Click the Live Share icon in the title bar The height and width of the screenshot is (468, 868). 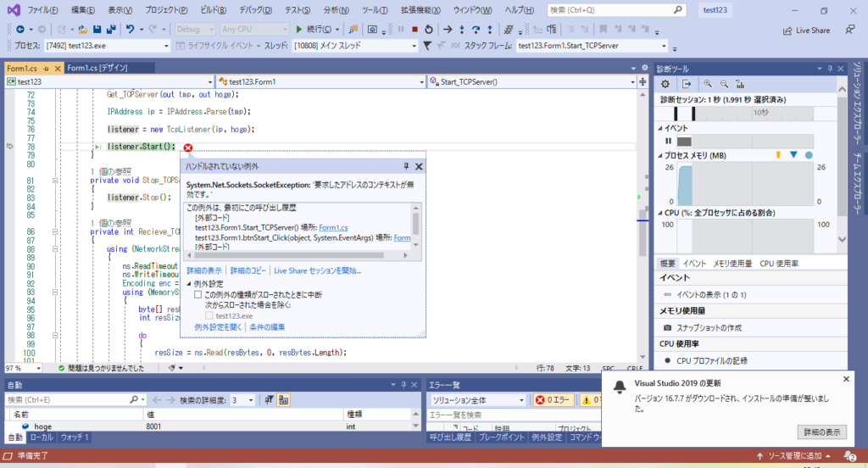click(x=807, y=31)
